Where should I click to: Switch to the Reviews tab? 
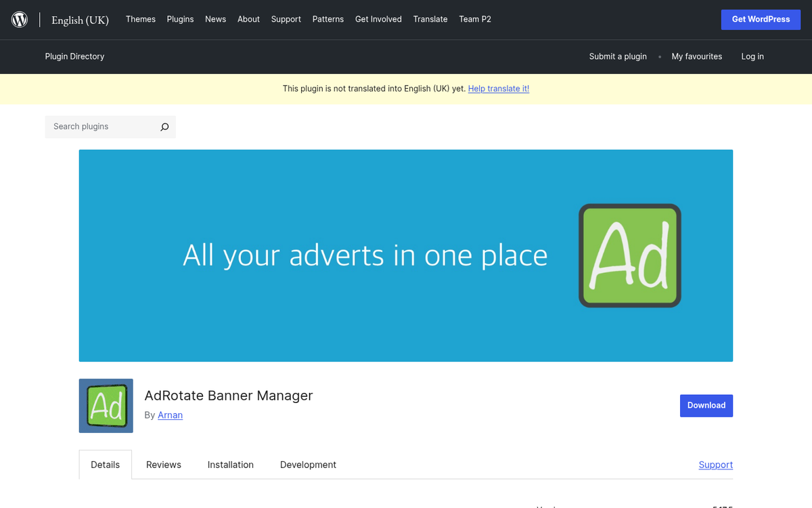[x=163, y=465]
